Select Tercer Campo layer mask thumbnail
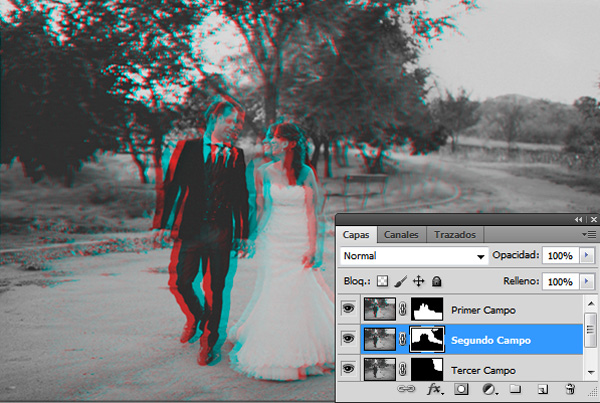This screenshot has width=600, height=403. pyautogui.click(x=427, y=369)
